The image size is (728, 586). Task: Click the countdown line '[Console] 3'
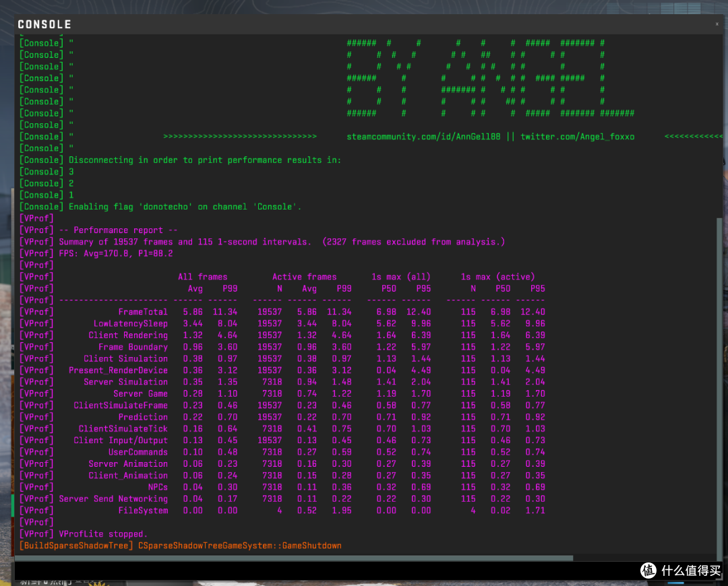(47, 172)
